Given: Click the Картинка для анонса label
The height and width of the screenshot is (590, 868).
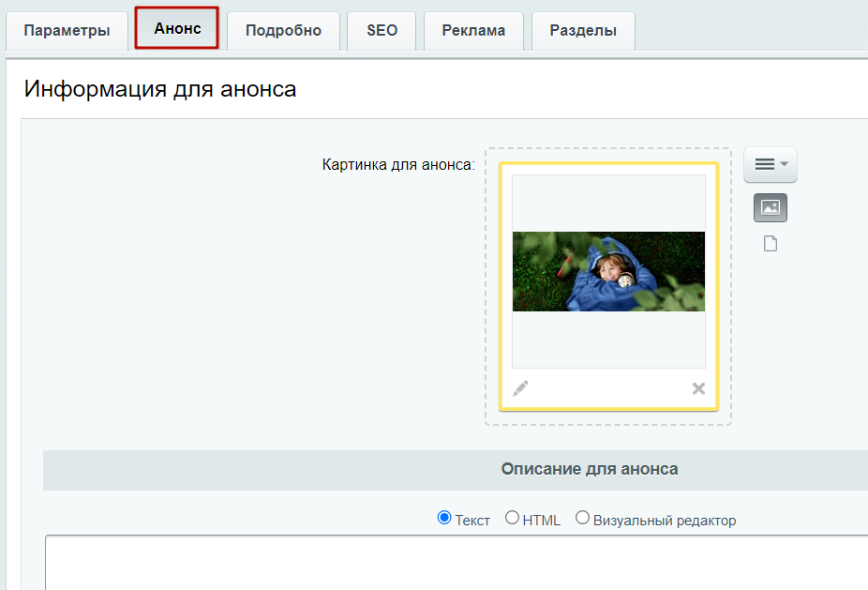Looking at the screenshot, I should pos(398,164).
